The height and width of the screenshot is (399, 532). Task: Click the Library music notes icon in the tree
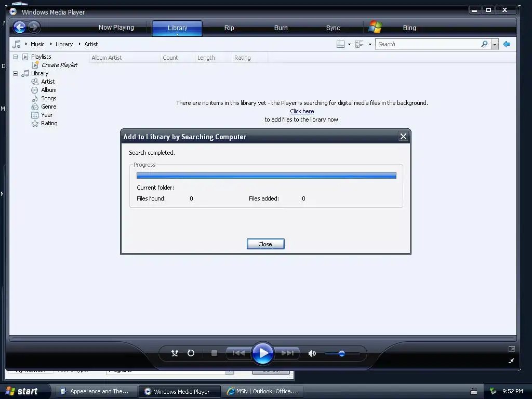click(25, 73)
